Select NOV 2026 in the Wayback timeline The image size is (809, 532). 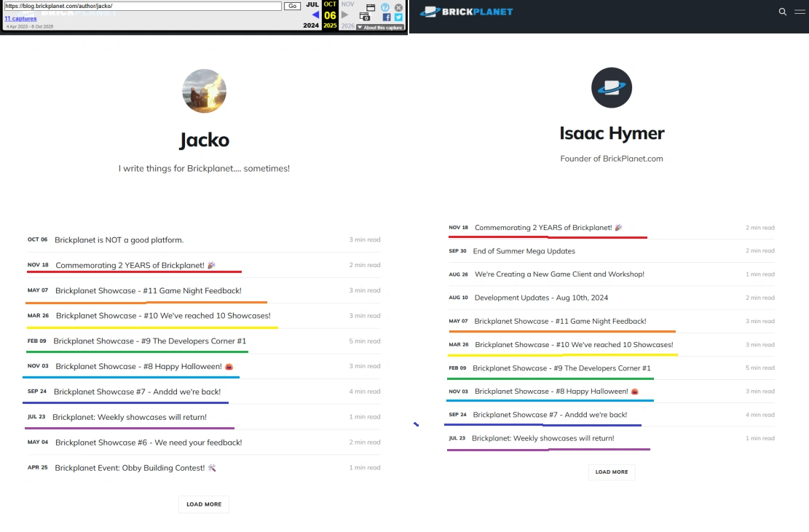point(348,15)
